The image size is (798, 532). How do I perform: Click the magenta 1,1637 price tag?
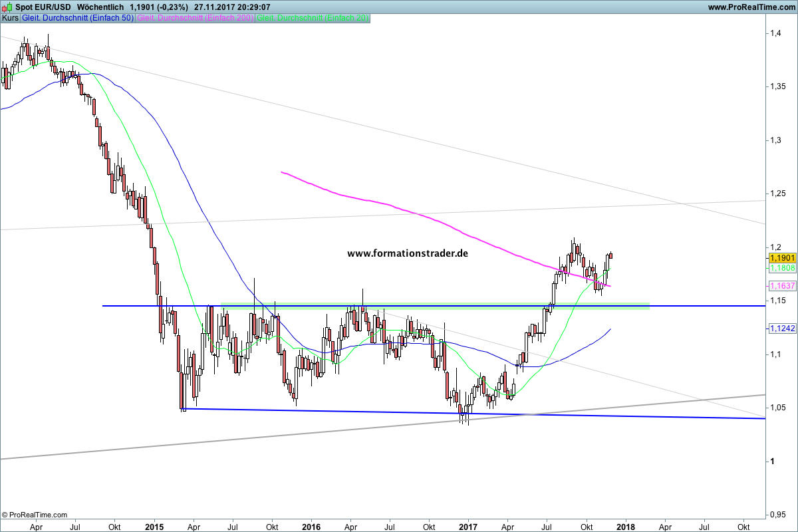[782, 286]
